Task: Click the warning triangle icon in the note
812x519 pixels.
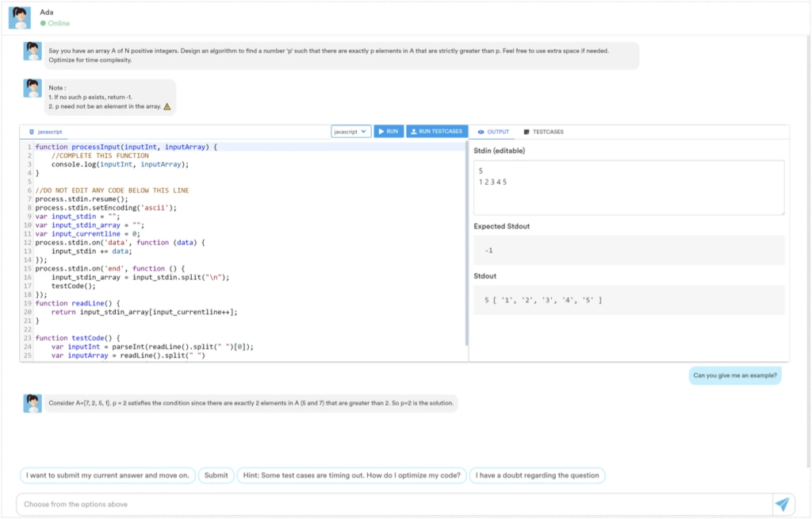Action: (x=167, y=106)
